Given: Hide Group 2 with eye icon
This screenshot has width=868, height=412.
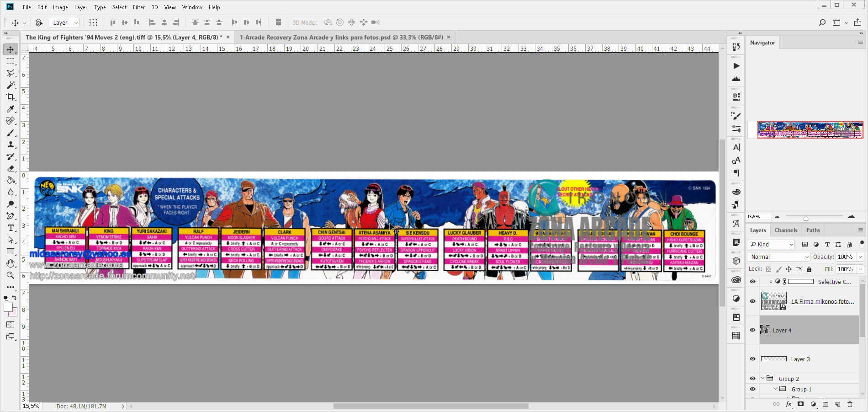Looking at the screenshot, I should coord(752,379).
